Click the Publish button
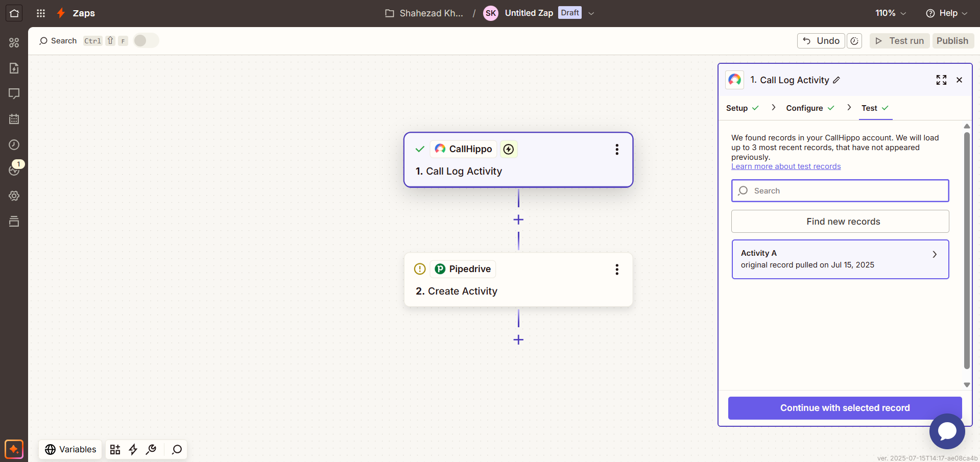Viewport: 980px width, 462px height. pos(952,41)
